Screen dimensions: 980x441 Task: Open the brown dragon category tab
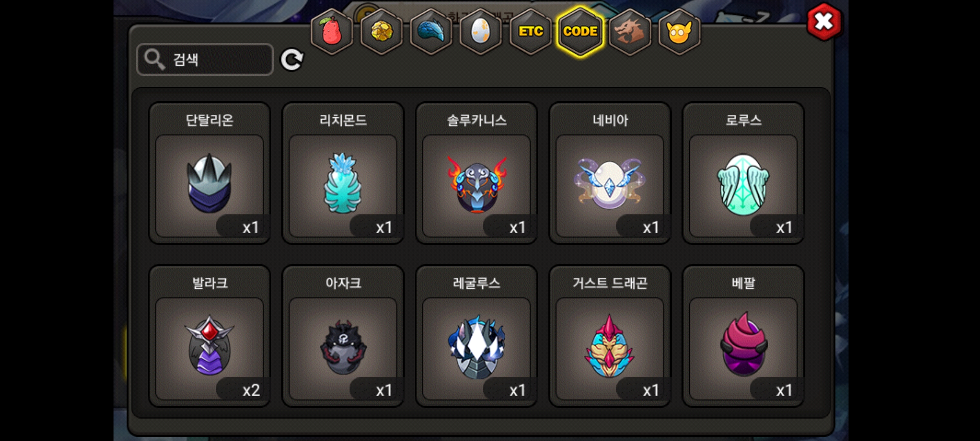[x=630, y=31]
